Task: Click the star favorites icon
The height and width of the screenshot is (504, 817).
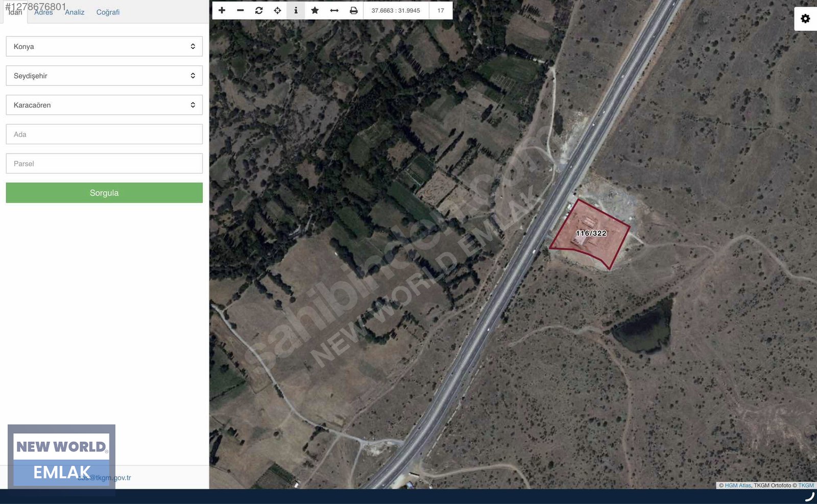Action: 315,10
